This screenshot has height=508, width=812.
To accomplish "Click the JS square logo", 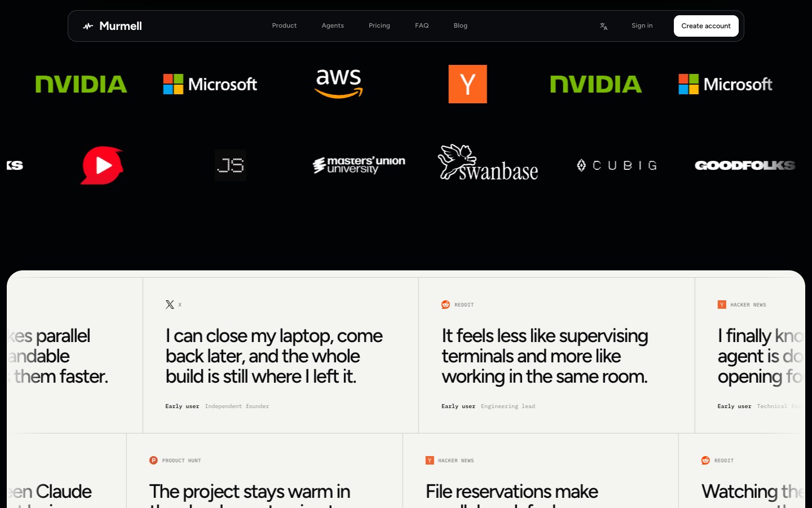I will [231, 165].
